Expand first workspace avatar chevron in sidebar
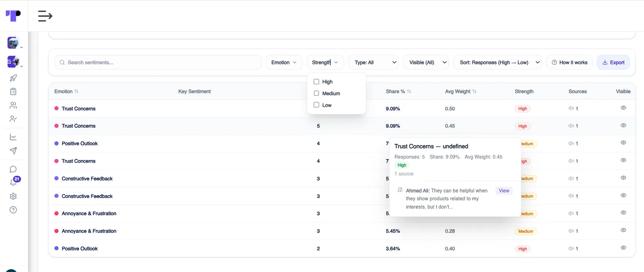 point(21,48)
